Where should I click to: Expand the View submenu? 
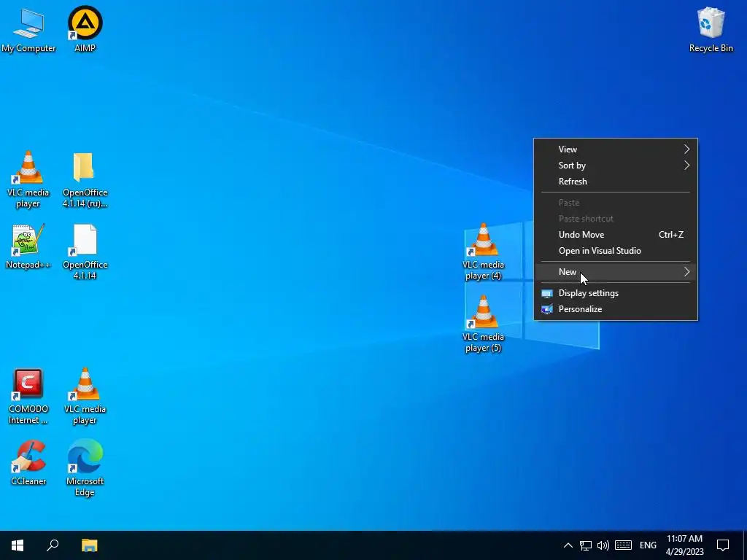coord(616,149)
